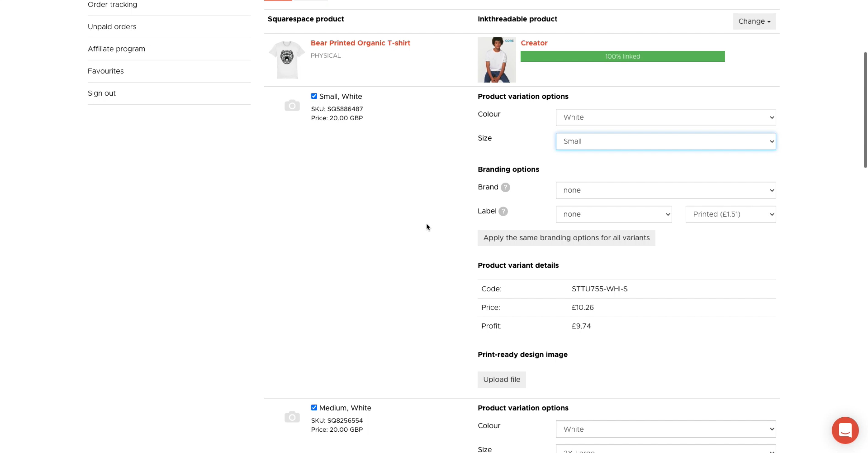The width and height of the screenshot is (868, 453).
Task: Open the chat support bubble icon
Action: 845,430
